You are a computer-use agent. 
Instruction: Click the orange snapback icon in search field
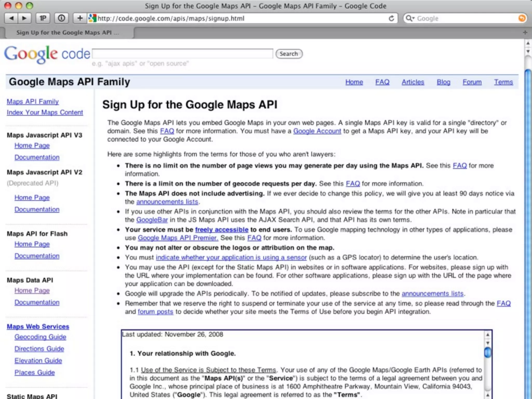522,18
